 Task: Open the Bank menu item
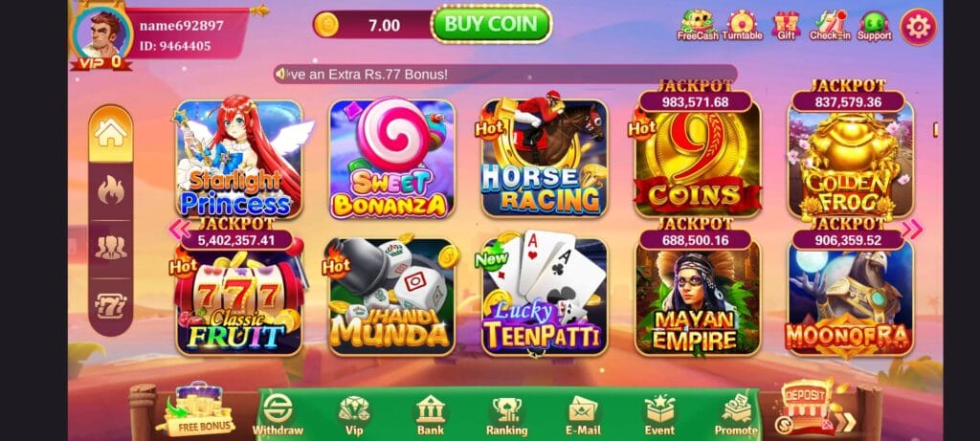tap(431, 415)
